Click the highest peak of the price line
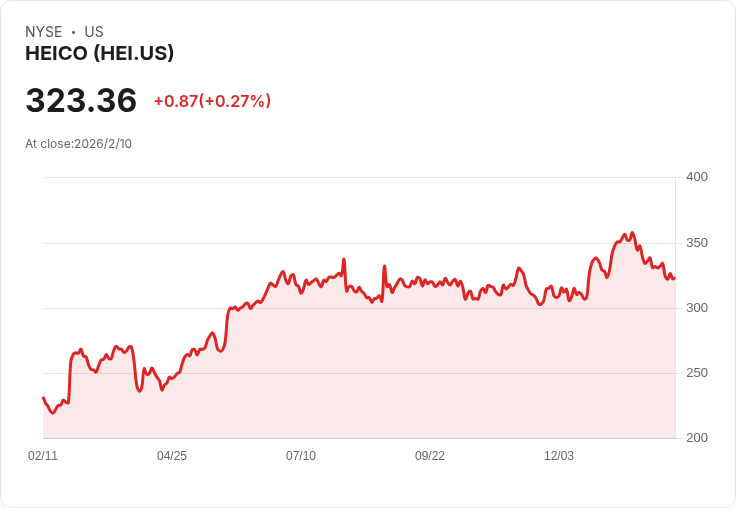The image size is (736, 508). [x=632, y=233]
